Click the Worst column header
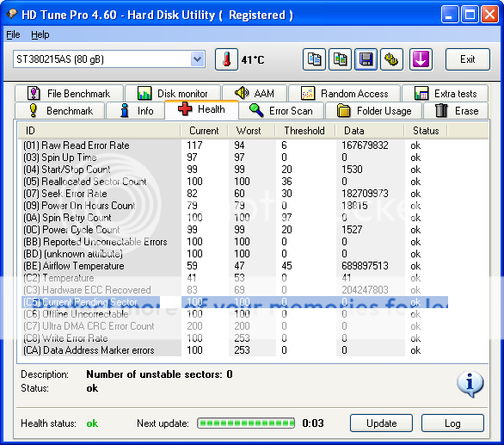 tap(251, 131)
